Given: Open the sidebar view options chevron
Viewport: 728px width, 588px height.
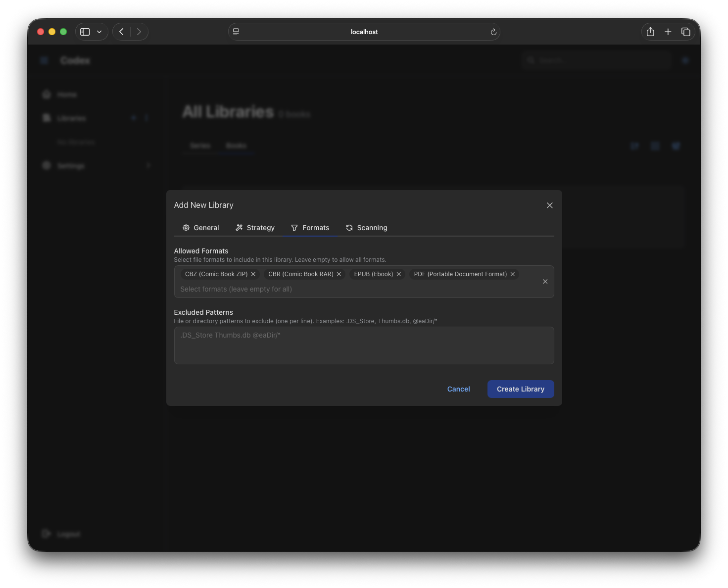Looking at the screenshot, I should (x=98, y=31).
